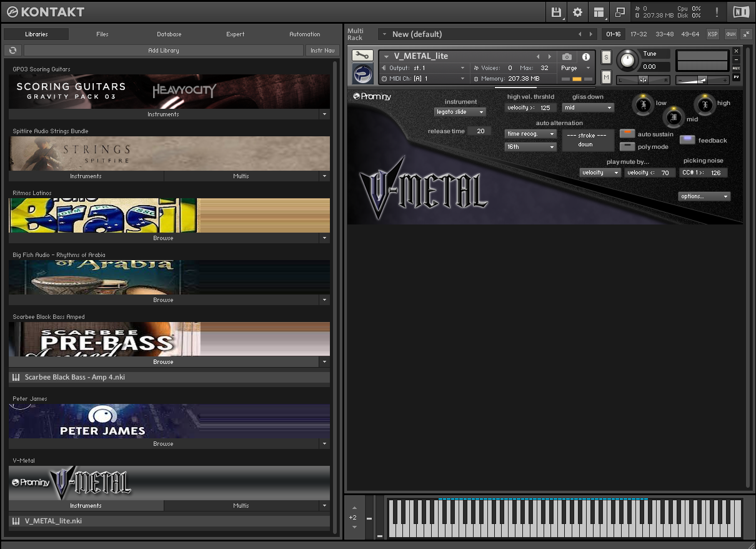Toggle the instrument AUX sends button

click(x=736, y=68)
